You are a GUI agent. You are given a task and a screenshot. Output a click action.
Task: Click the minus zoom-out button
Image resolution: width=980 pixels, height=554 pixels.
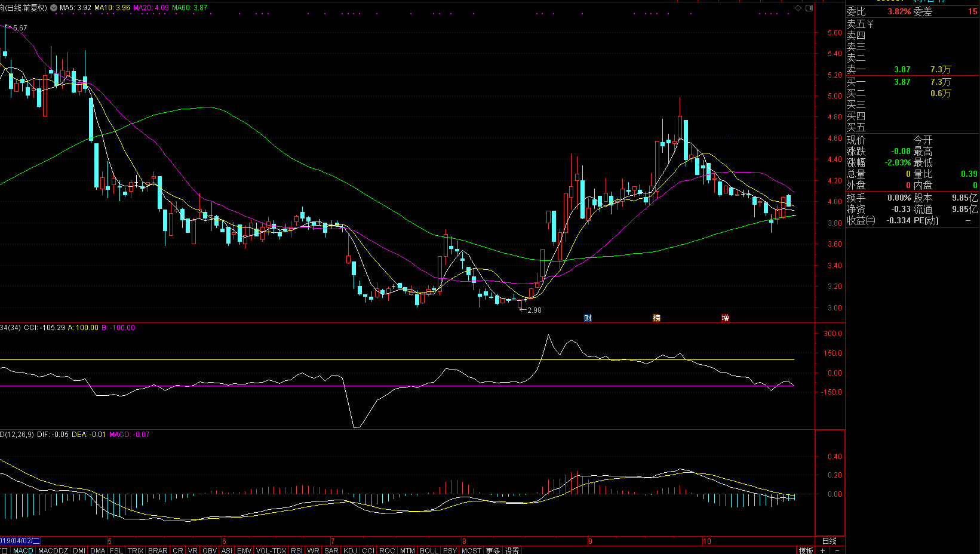click(837, 550)
